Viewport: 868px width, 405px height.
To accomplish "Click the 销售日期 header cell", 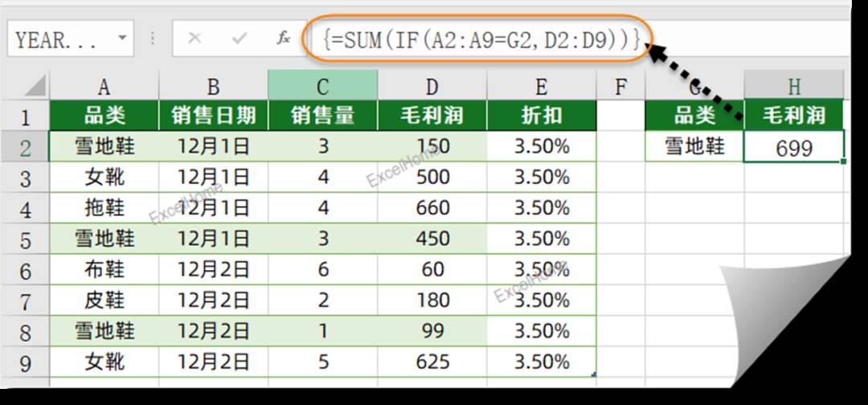I will coord(213,115).
